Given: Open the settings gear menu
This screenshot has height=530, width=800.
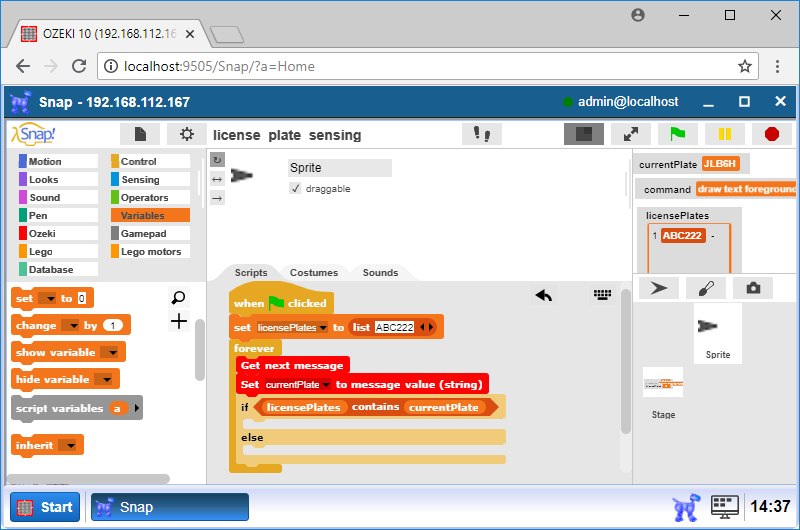Looking at the screenshot, I should click(x=187, y=134).
